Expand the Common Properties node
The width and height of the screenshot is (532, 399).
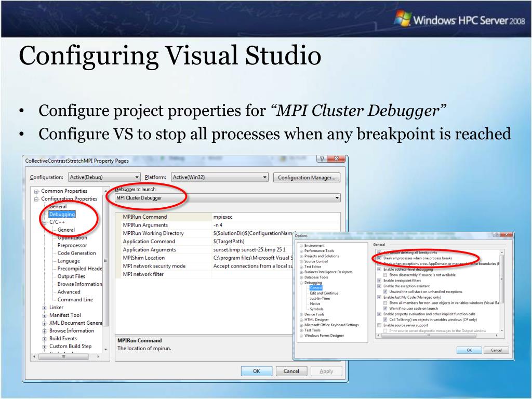(x=36, y=191)
